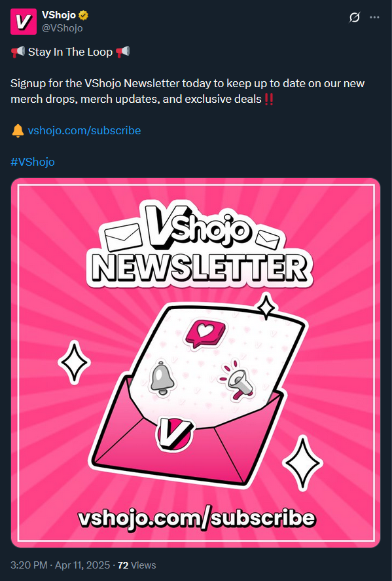Click the heart speech bubble sticker in the image
392x581 pixels.
pos(205,333)
